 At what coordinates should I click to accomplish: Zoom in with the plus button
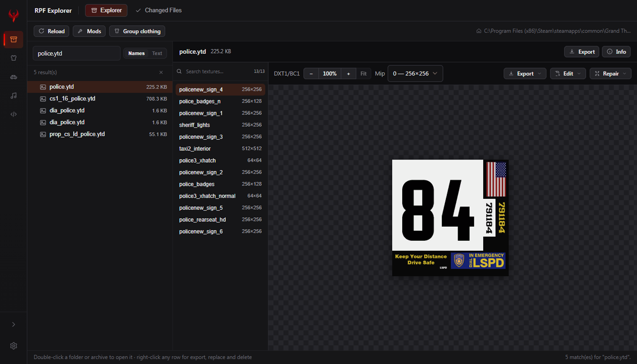coord(348,74)
